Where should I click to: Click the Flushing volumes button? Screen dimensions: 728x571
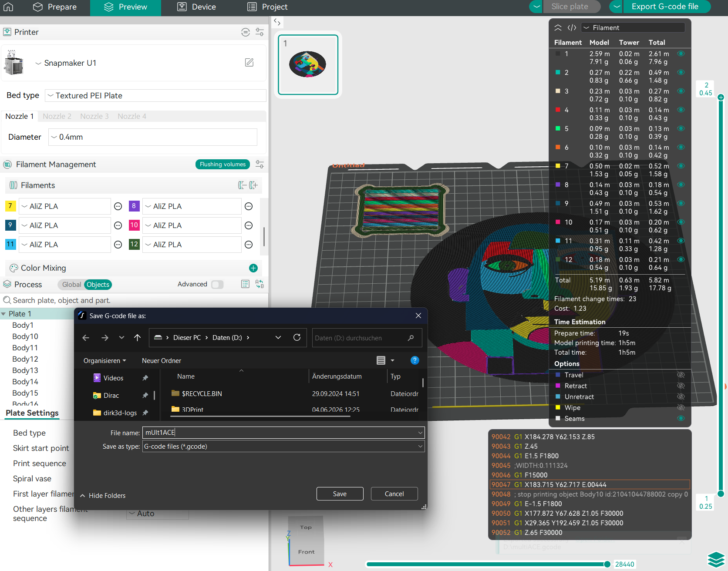pyautogui.click(x=222, y=164)
